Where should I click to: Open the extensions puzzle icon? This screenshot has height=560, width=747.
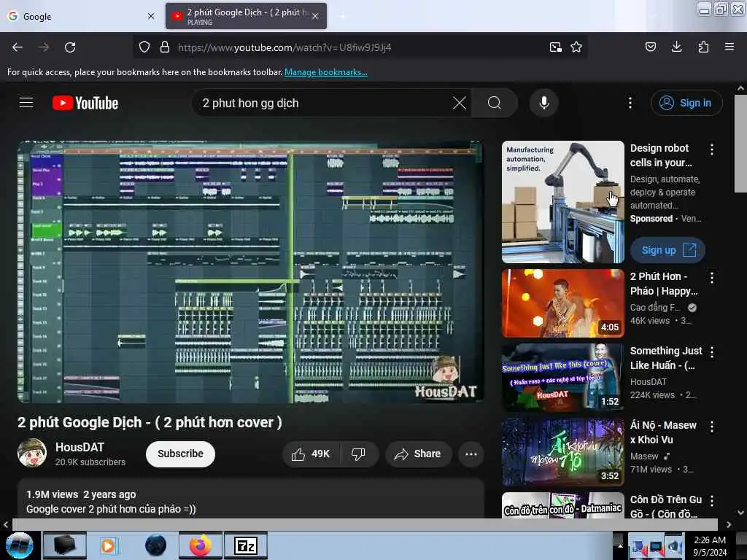click(703, 47)
